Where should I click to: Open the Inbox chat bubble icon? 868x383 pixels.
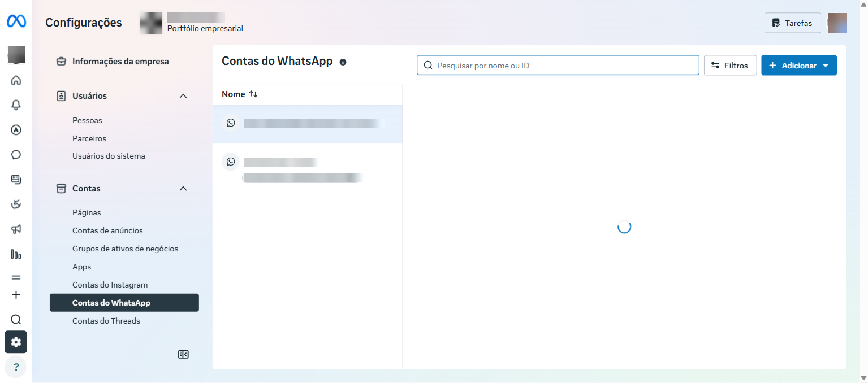tap(16, 155)
